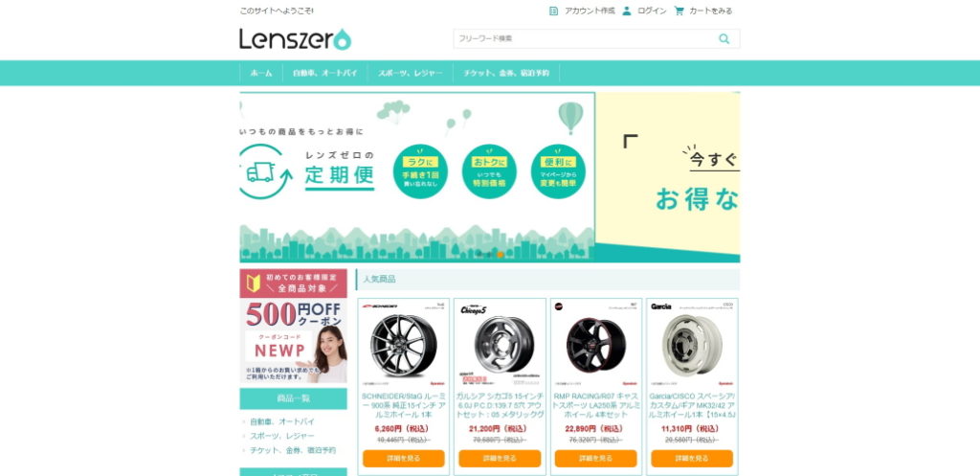
Task: Click the login person icon
Action: [626, 11]
